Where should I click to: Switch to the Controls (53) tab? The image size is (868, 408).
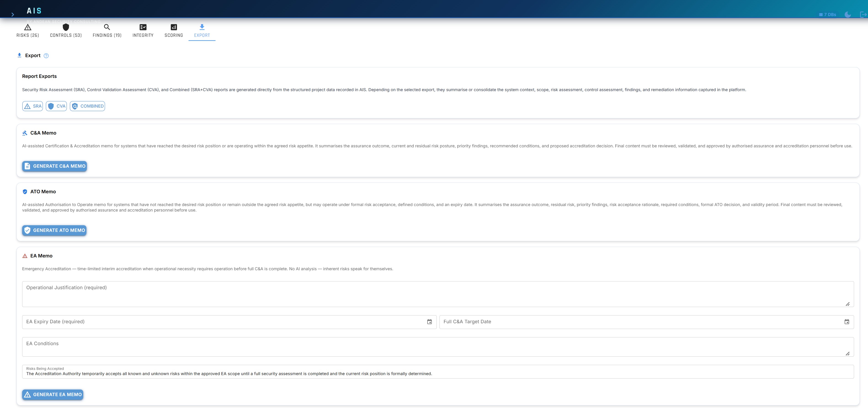point(66,31)
